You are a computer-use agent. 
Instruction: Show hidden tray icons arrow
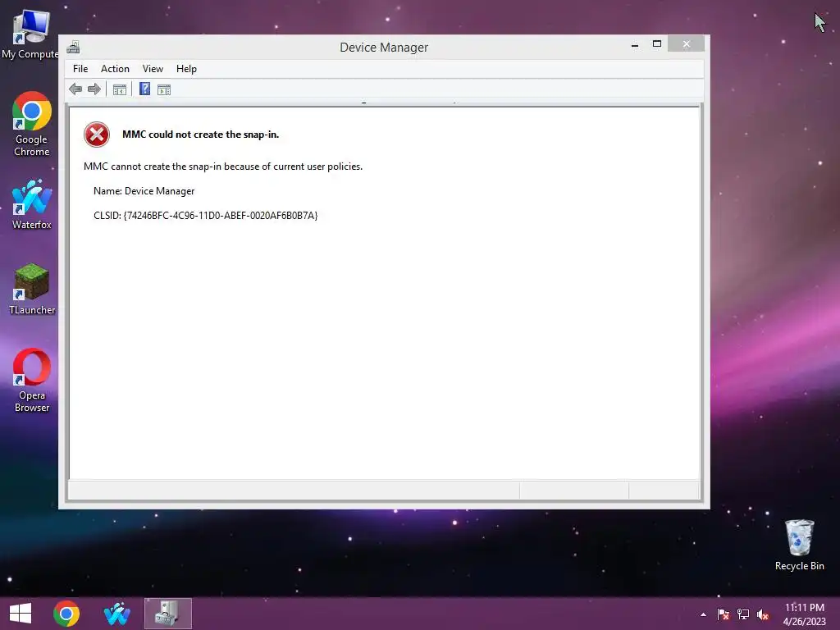pyautogui.click(x=703, y=614)
